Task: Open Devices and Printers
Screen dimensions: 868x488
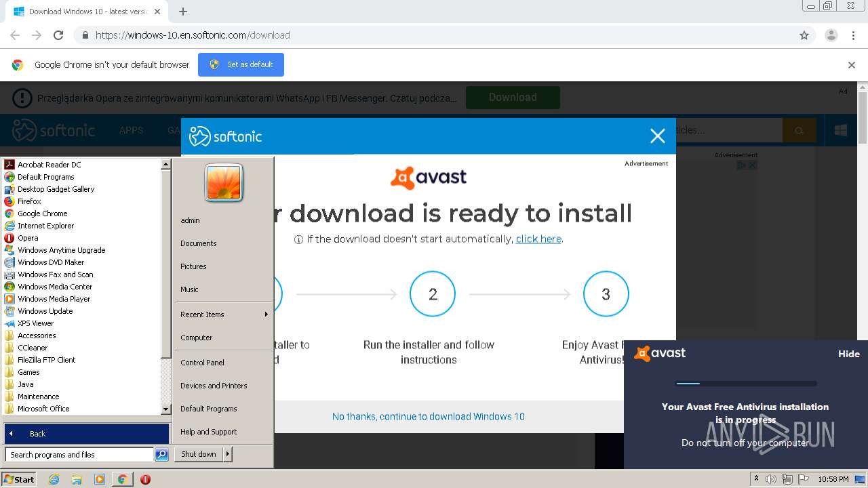Action: [214, 386]
